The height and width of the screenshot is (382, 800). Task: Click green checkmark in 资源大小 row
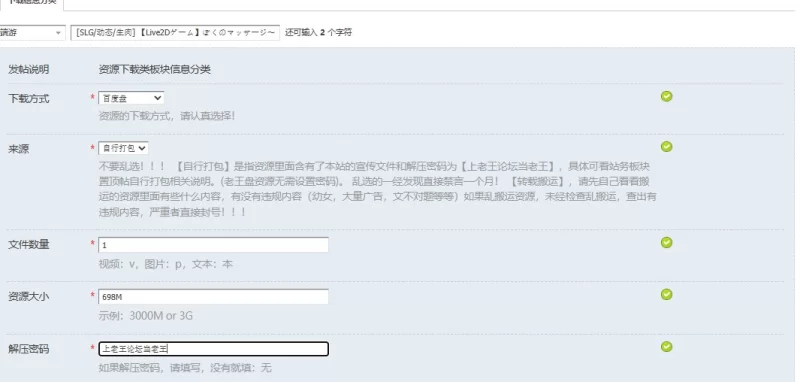[x=666, y=294]
